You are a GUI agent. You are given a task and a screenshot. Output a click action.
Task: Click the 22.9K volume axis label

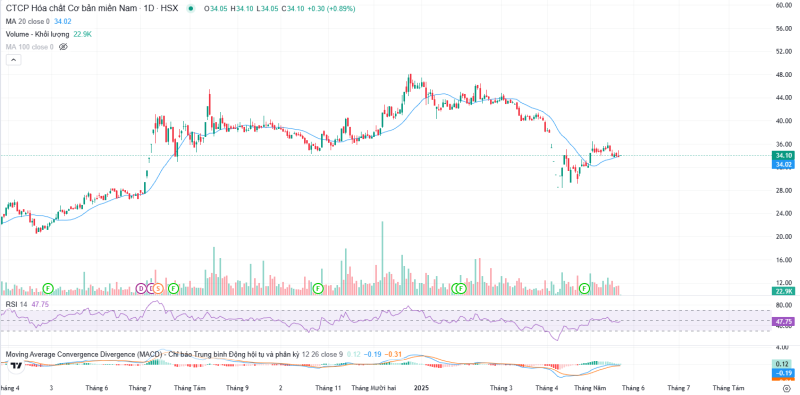tap(783, 291)
